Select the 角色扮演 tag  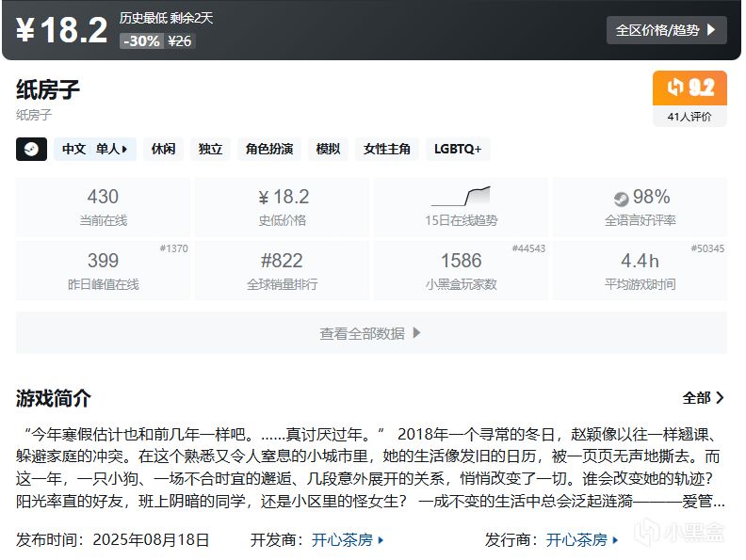pos(269,150)
